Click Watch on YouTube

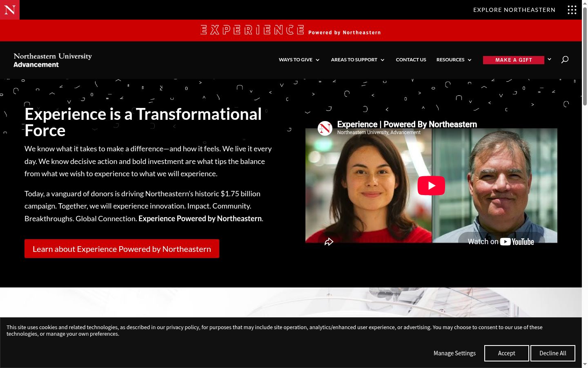point(501,242)
